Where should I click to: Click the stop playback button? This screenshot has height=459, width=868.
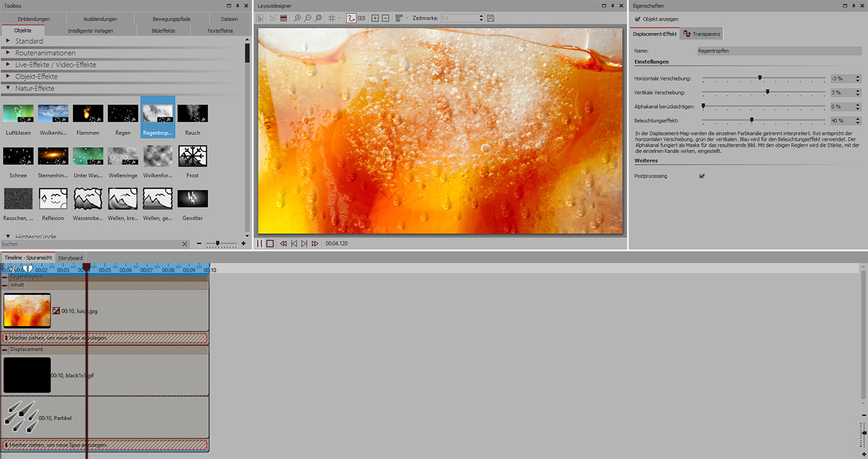pos(270,244)
